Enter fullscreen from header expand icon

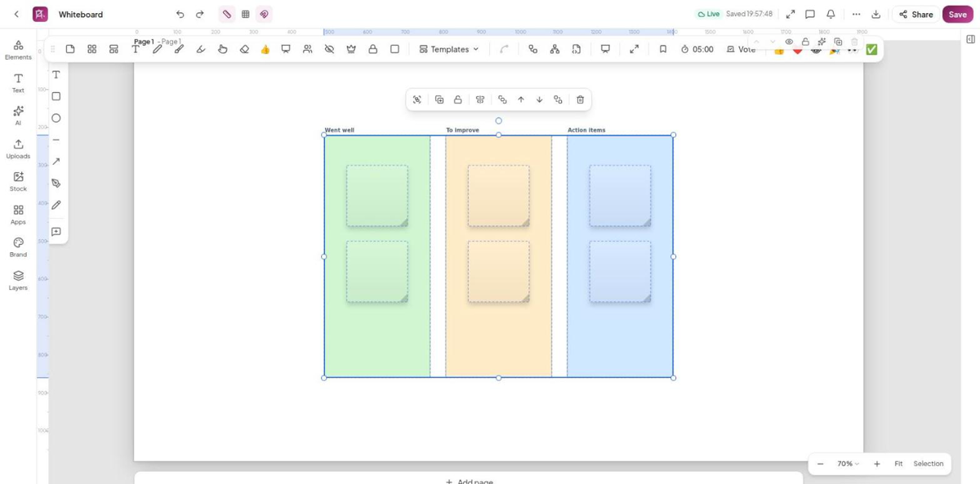pos(791,14)
